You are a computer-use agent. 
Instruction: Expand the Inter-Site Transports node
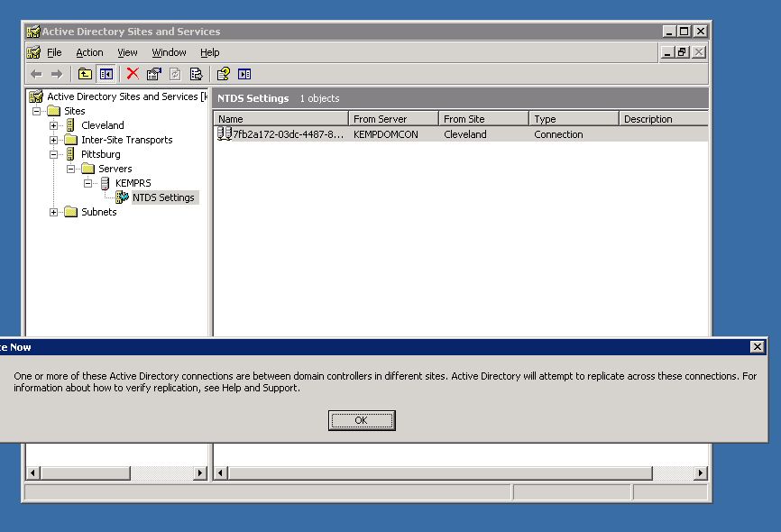coord(54,140)
